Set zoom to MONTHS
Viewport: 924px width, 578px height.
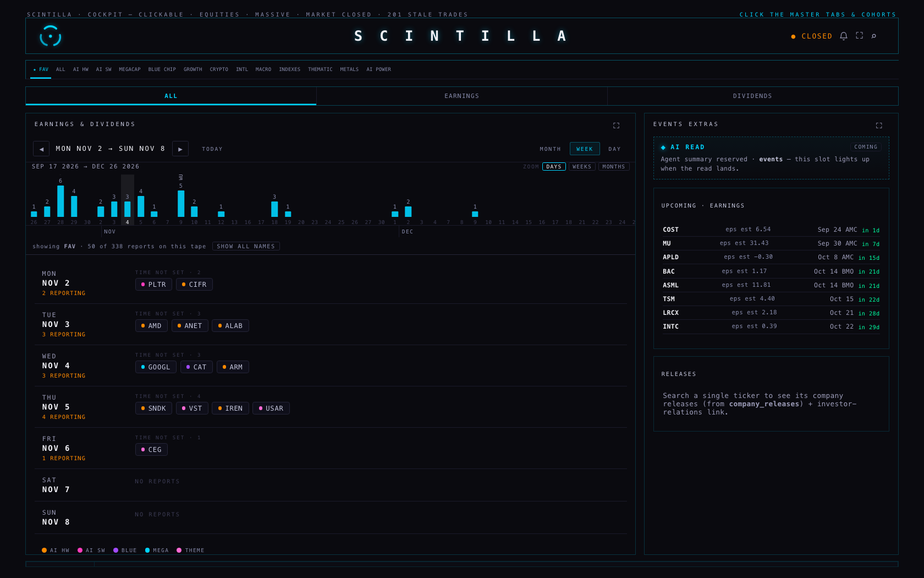pyautogui.click(x=614, y=167)
